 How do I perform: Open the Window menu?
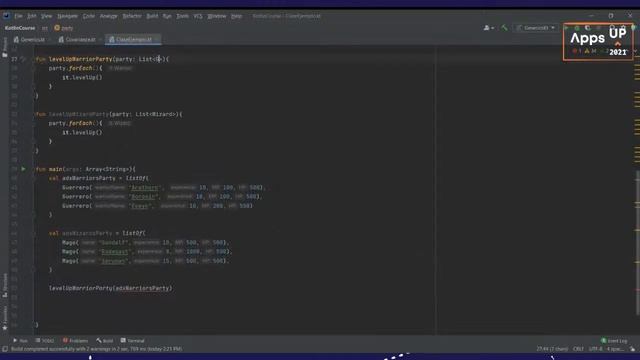[217, 16]
